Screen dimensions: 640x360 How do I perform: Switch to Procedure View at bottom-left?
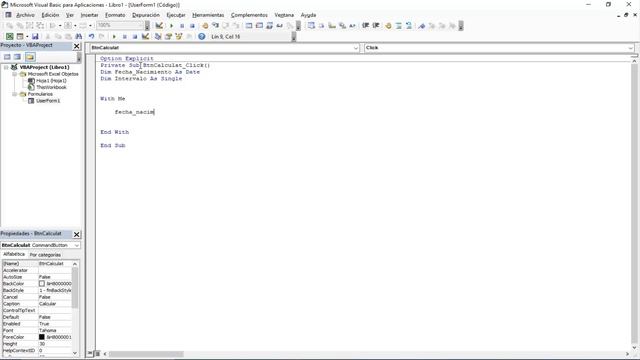tap(90, 353)
